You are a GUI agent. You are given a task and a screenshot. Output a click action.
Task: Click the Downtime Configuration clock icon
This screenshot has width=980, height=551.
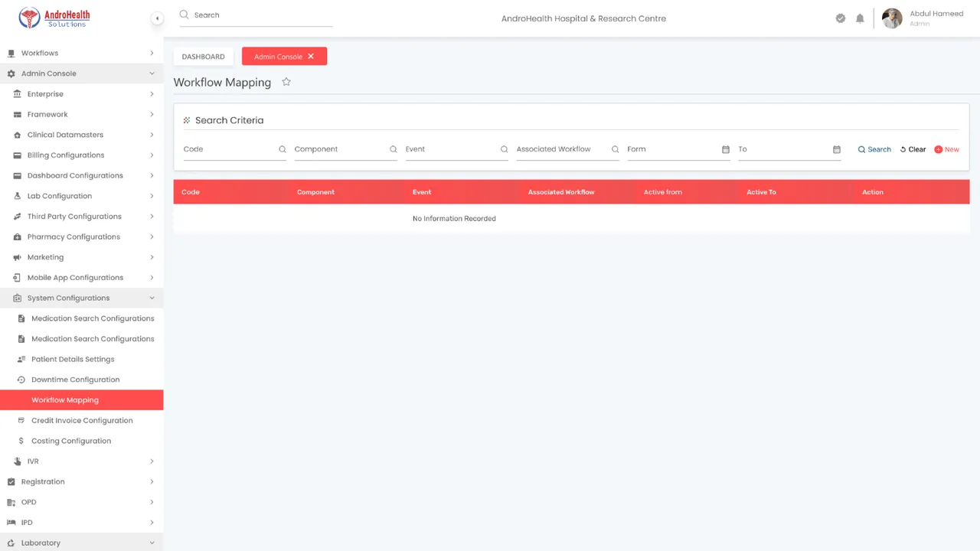pos(21,380)
